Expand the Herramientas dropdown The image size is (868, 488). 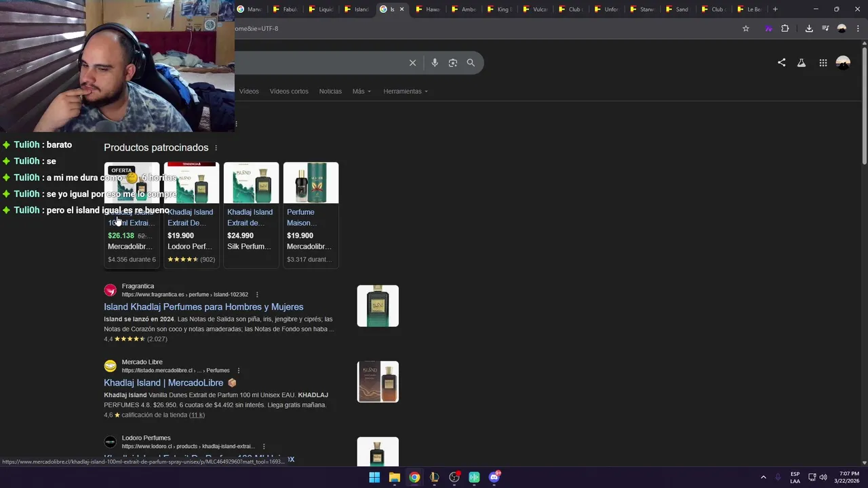(406, 91)
